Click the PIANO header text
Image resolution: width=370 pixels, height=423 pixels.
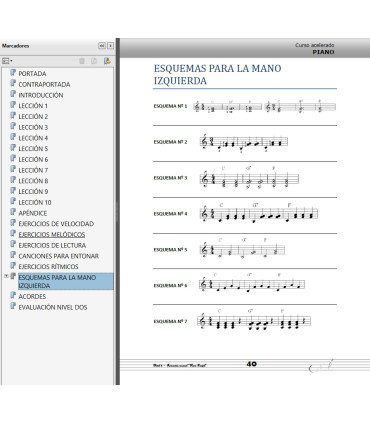[323, 52]
